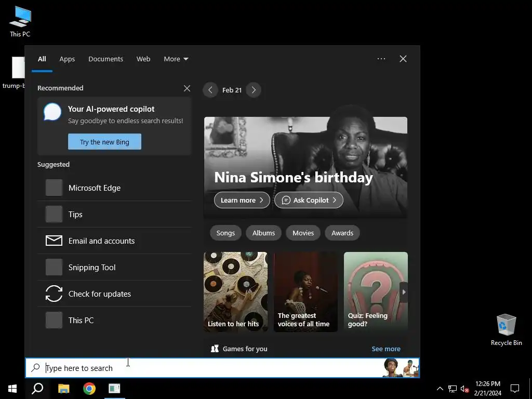The width and height of the screenshot is (532, 399).
Task: Click the muted volume tray icon
Action: [464, 389]
